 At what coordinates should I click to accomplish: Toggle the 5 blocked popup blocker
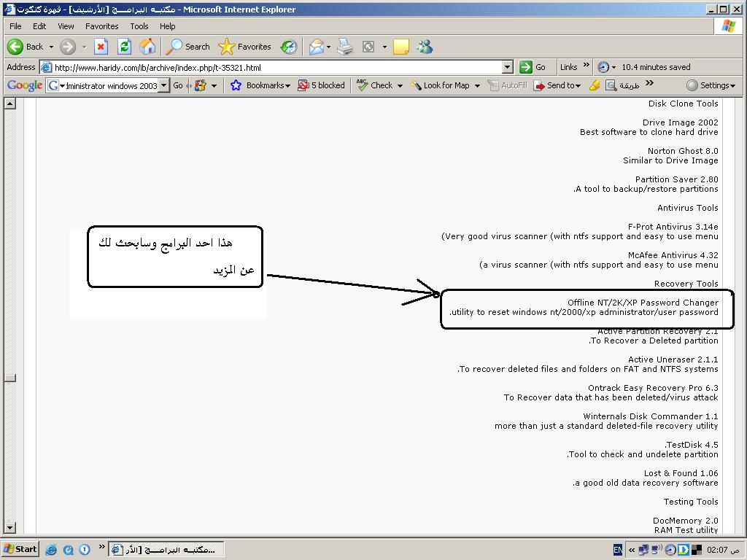pyautogui.click(x=321, y=85)
